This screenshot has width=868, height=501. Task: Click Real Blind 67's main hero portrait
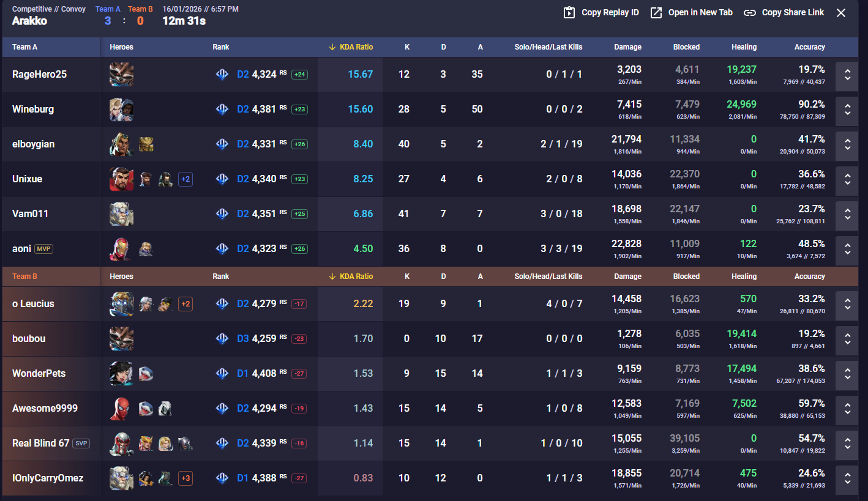coord(122,443)
